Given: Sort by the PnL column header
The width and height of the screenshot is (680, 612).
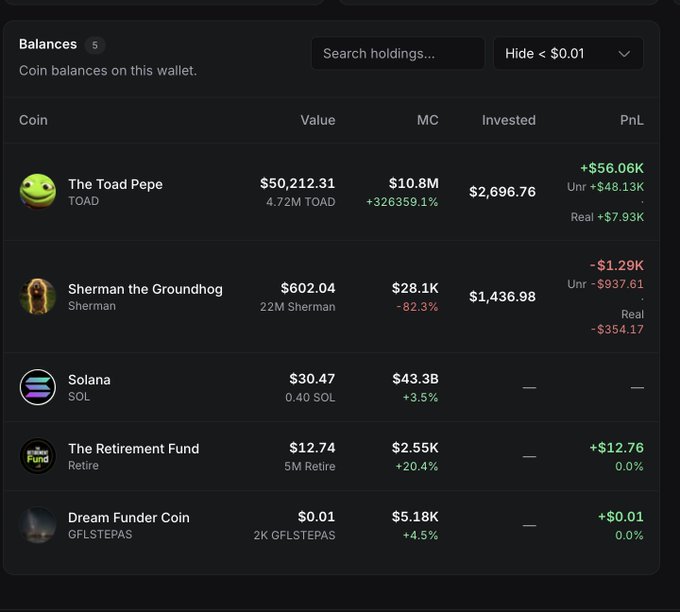Looking at the screenshot, I should 632,120.
